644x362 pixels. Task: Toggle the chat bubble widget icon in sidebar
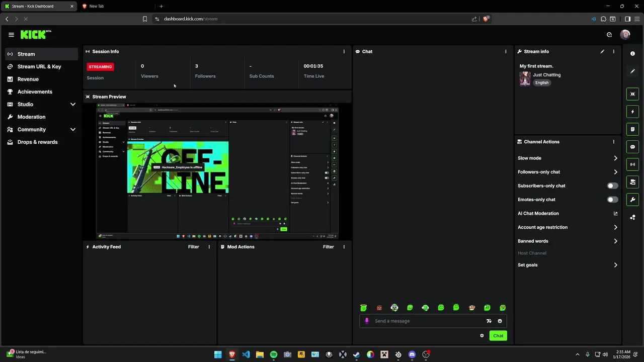click(633, 147)
